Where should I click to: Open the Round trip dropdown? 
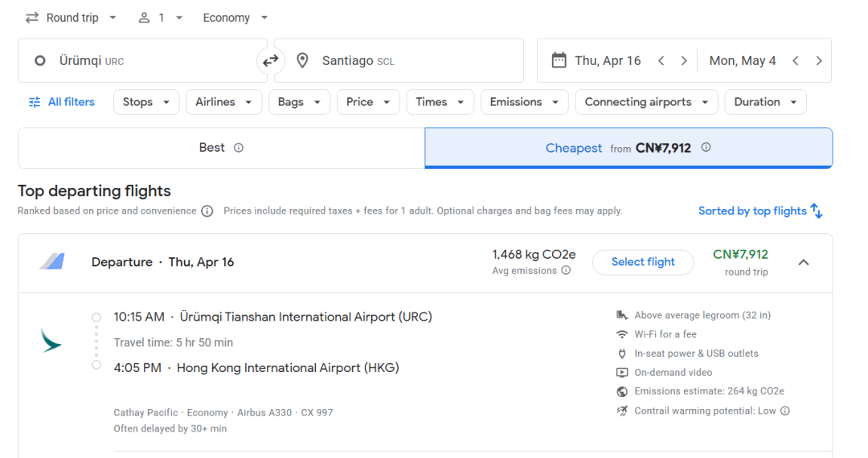coord(71,18)
